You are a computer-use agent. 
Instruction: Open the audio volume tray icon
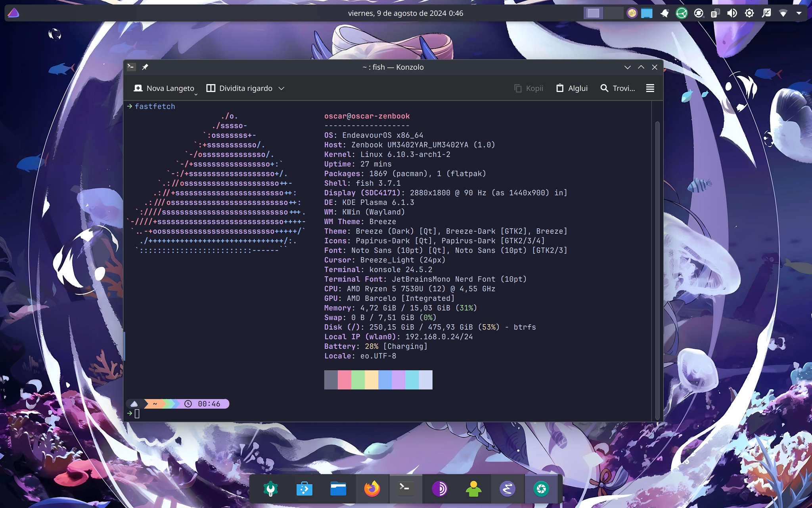pos(732,13)
